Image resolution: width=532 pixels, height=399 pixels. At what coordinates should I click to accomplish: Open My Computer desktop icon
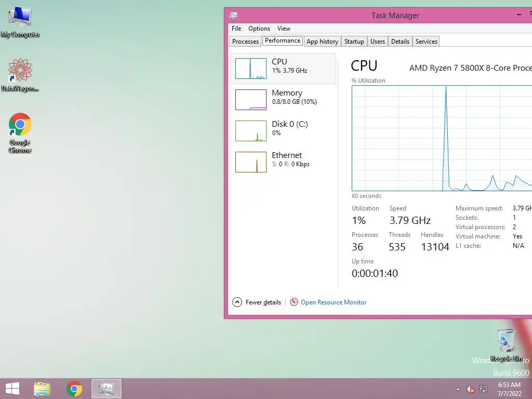(20, 22)
